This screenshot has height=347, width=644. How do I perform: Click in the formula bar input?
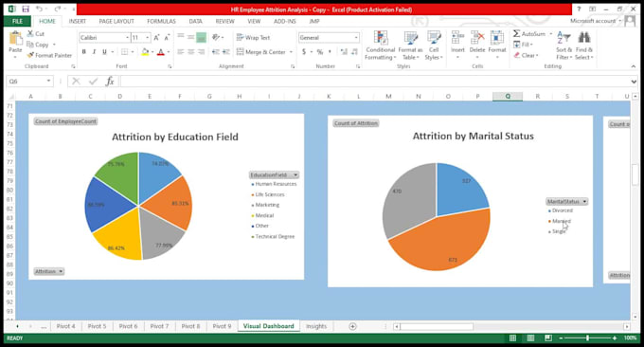375,81
